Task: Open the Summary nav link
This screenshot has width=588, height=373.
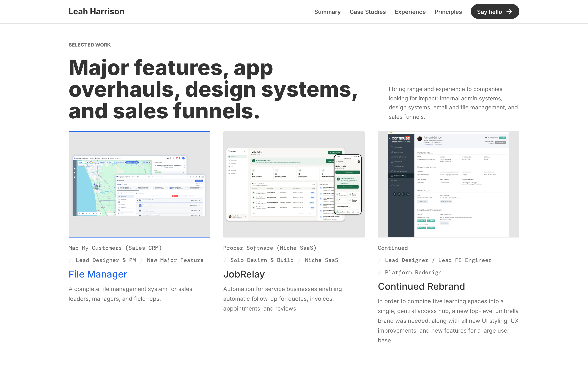Action: click(327, 12)
